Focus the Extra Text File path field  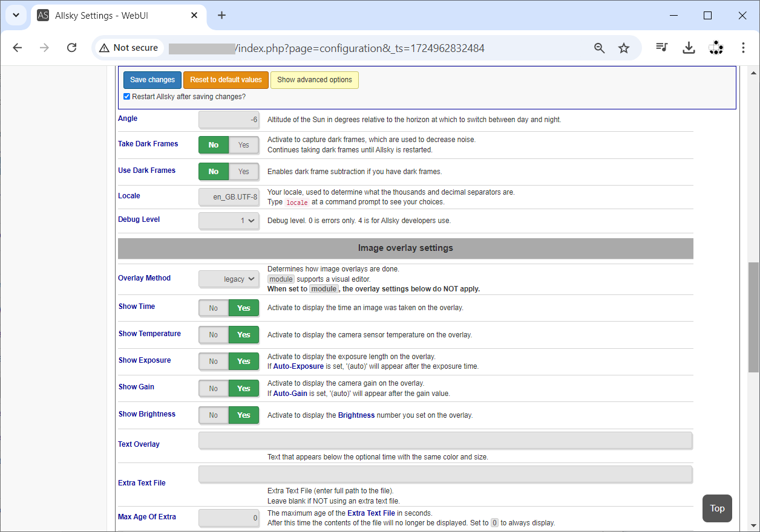[445, 475]
